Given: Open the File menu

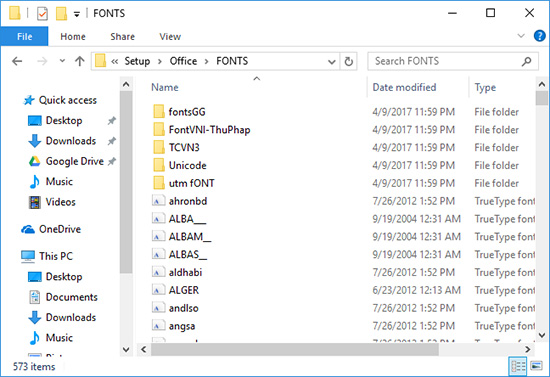Looking at the screenshot, I should coord(24,36).
